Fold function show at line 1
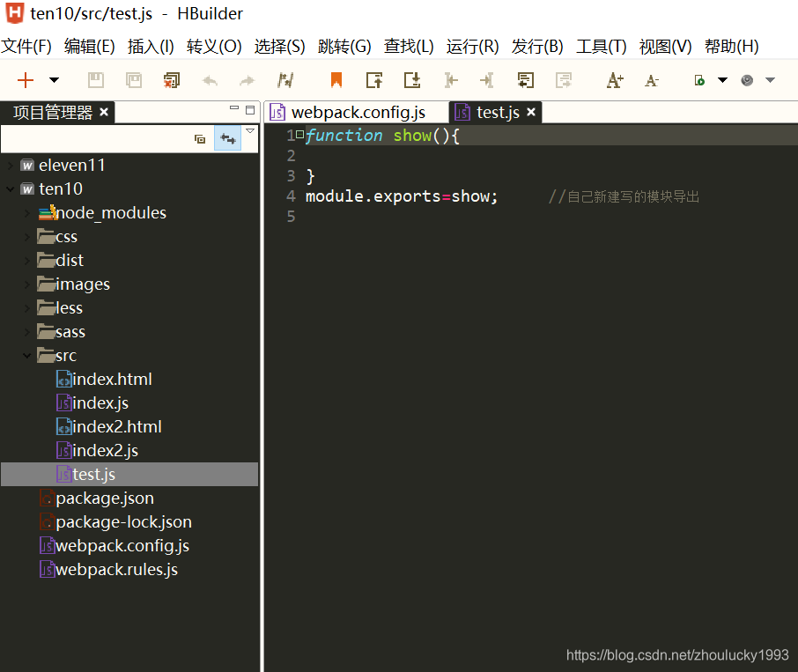 pos(299,134)
